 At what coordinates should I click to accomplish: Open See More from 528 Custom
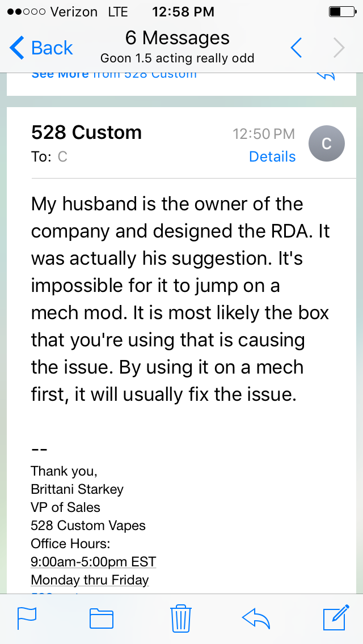113,74
